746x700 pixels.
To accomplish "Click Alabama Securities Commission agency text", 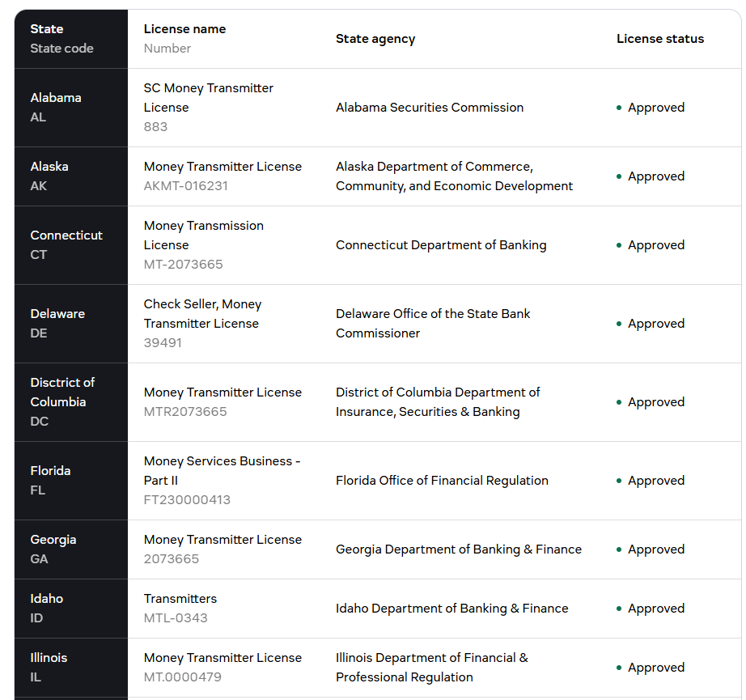I will pyautogui.click(x=430, y=108).
